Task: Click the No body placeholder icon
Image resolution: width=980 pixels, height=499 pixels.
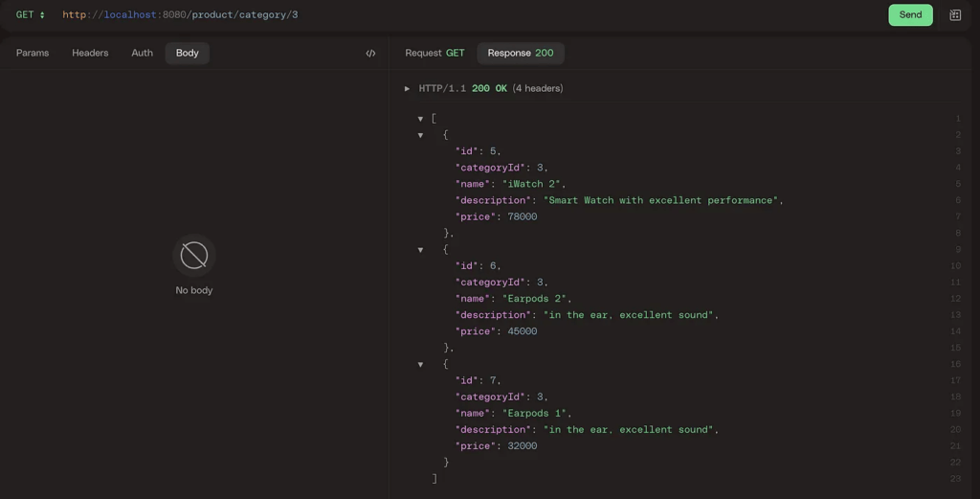Action: pyautogui.click(x=194, y=256)
